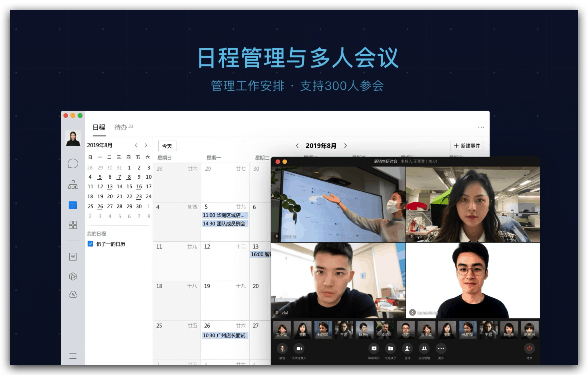Viewport: 588px width, 375px height.
Task: Open the workbench apps grid icon
Action: [73, 225]
